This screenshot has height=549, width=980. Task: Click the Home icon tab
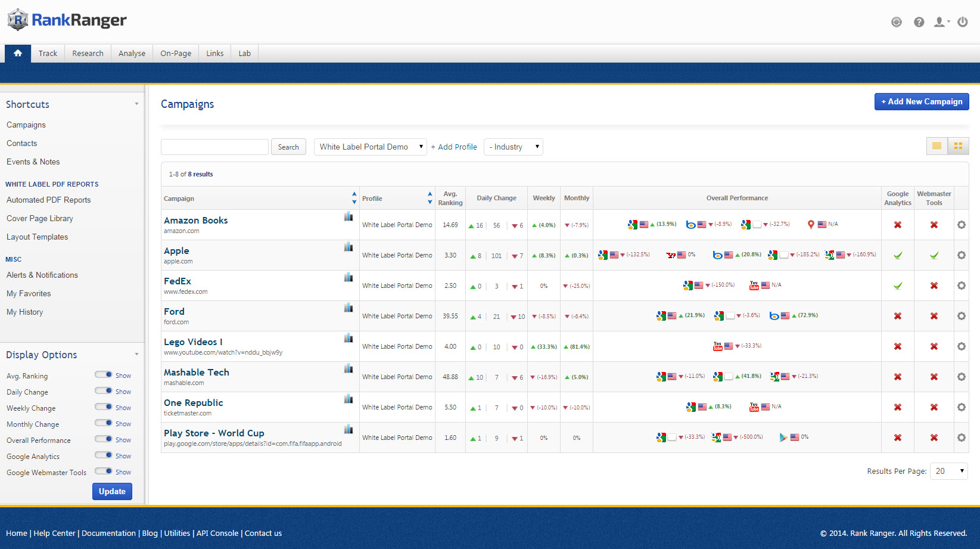pyautogui.click(x=18, y=53)
